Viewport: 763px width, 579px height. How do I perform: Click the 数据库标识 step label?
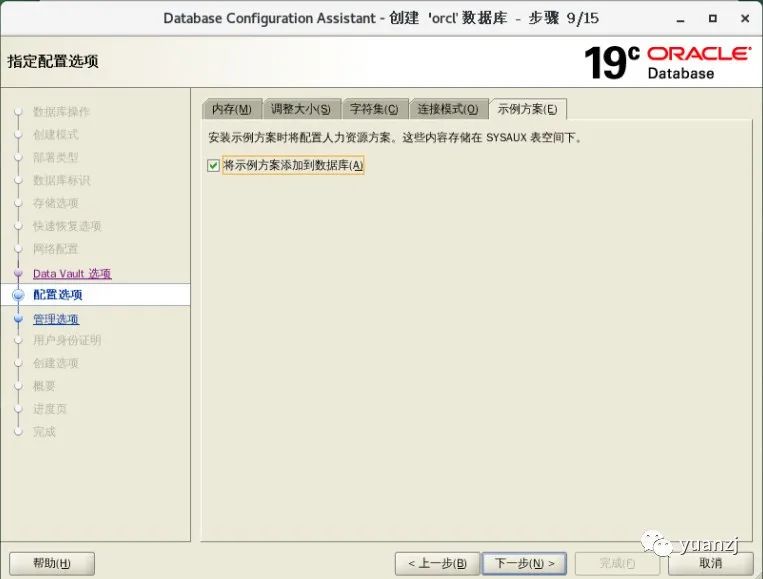(x=61, y=181)
